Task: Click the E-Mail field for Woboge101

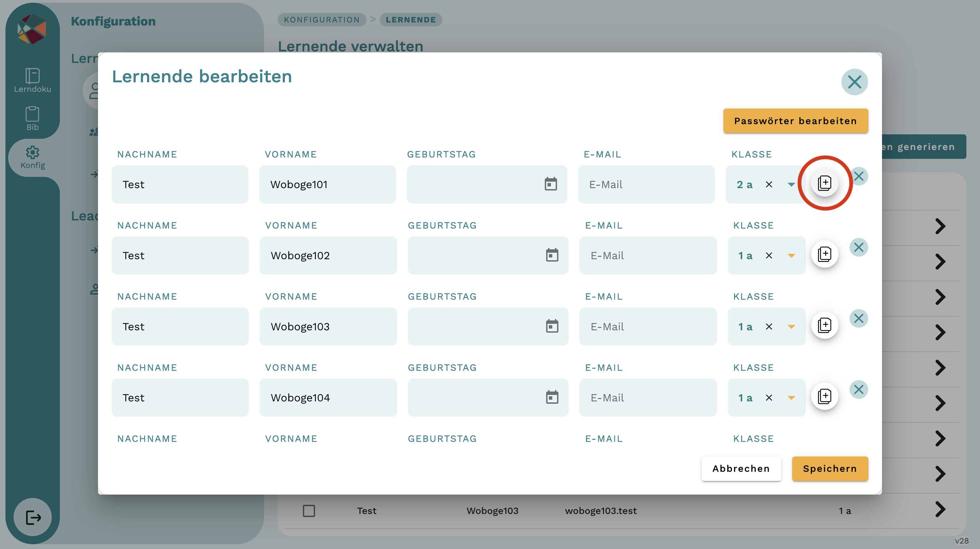Action: pyautogui.click(x=647, y=184)
